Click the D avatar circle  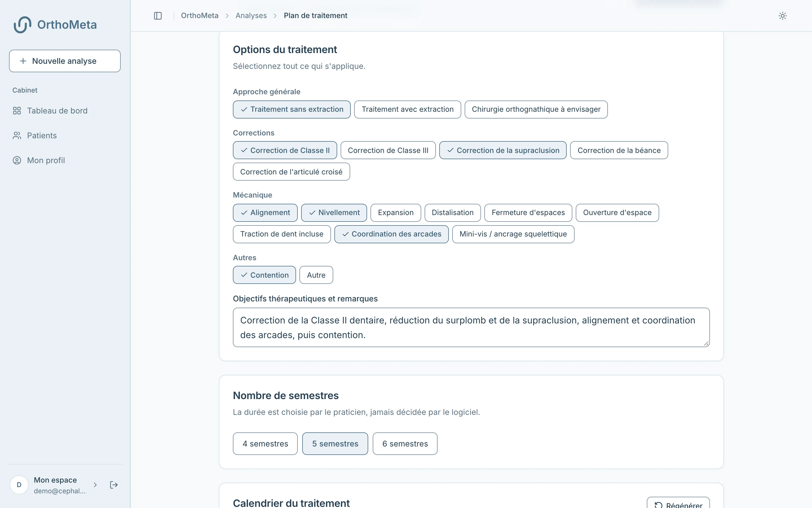(x=19, y=485)
